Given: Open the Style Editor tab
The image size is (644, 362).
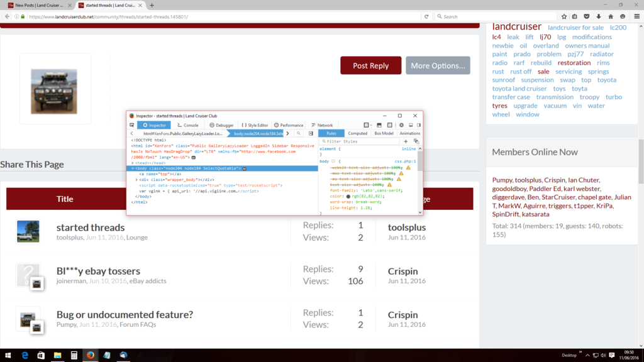Looking at the screenshot, I should click(255, 125).
